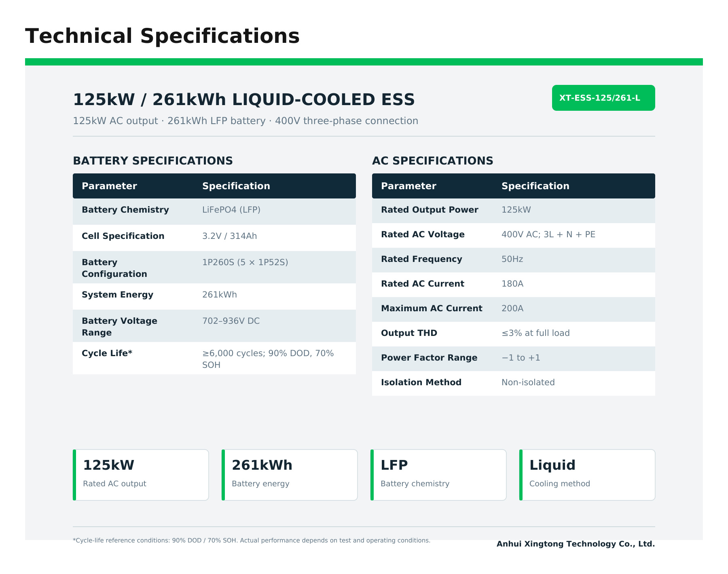Click the "Power Factor Range" parameter label
This screenshot has width=728, height=574.
tap(429, 358)
